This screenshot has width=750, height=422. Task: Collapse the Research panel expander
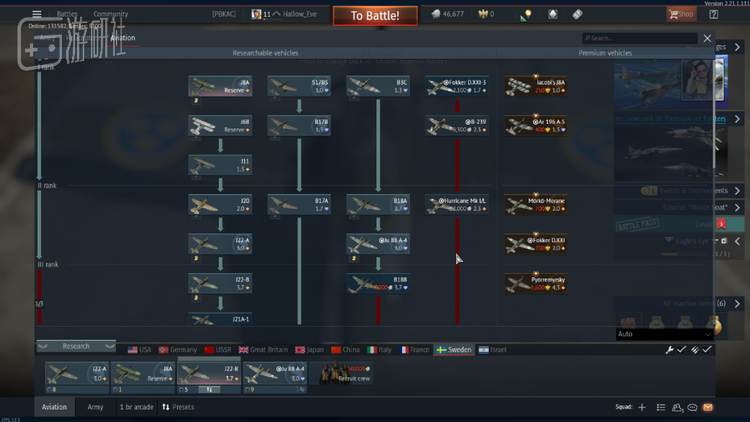(x=43, y=346)
